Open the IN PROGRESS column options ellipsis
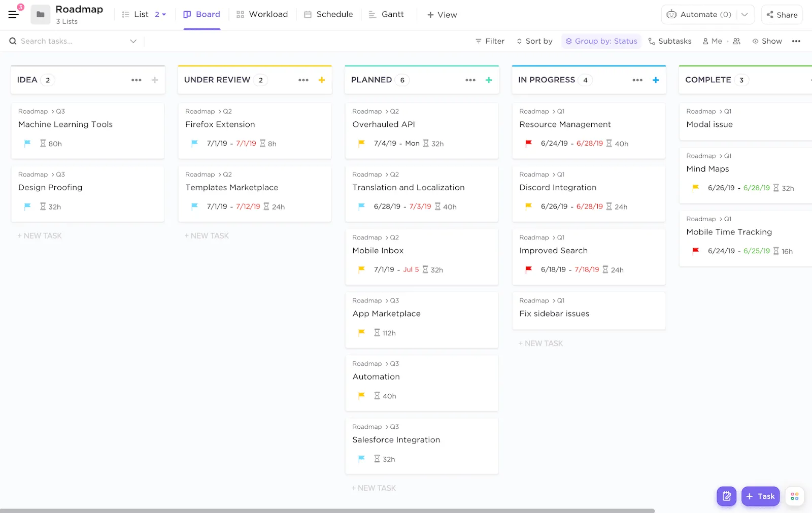Image resolution: width=812 pixels, height=513 pixels. coord(637,80)
